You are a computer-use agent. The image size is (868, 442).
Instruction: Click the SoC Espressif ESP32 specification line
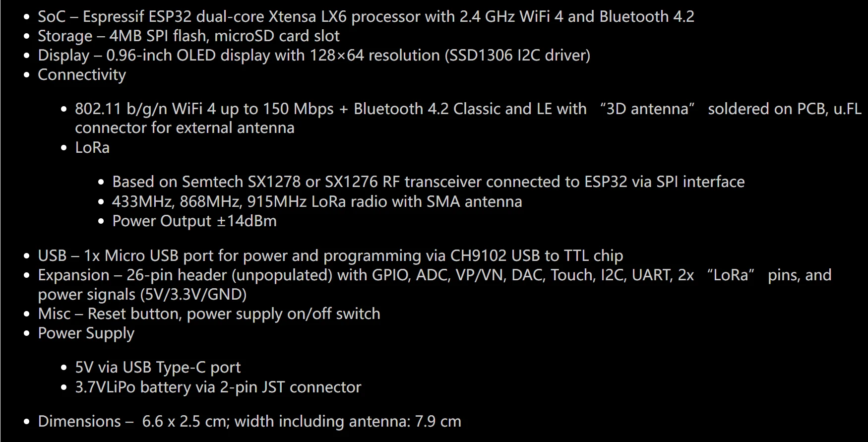coord(366,16)
